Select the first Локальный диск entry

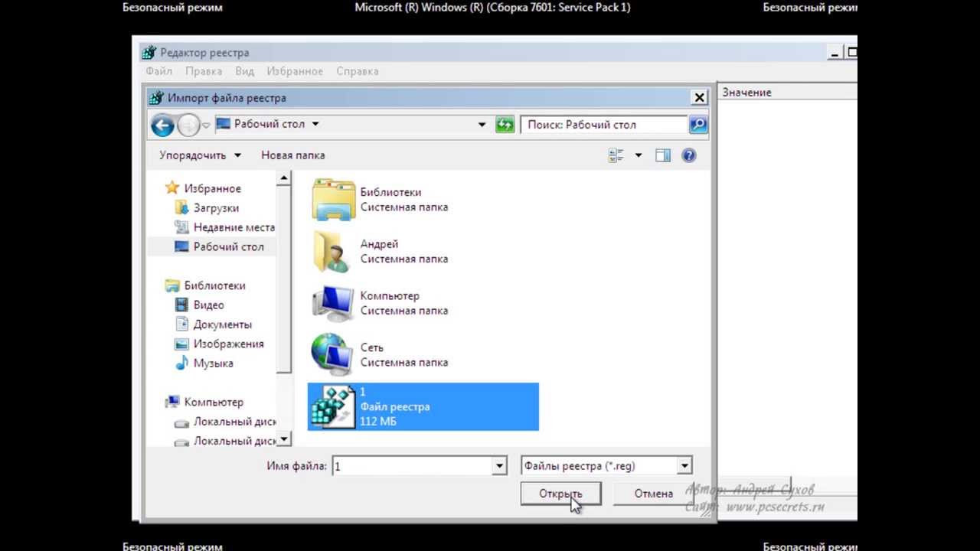coord(234,422)
